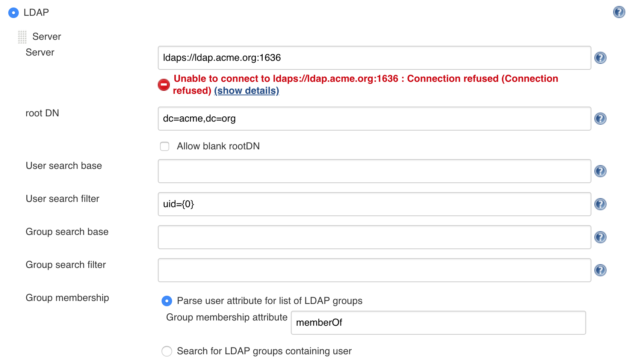Viewport: 635px width, 364px height.
Task: Expand show details for the connection error
Action: [x=246, y=90]
